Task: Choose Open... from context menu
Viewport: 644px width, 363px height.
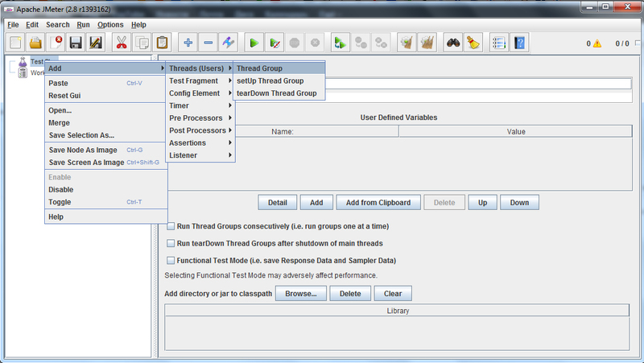Action: [x=105, y=110]
